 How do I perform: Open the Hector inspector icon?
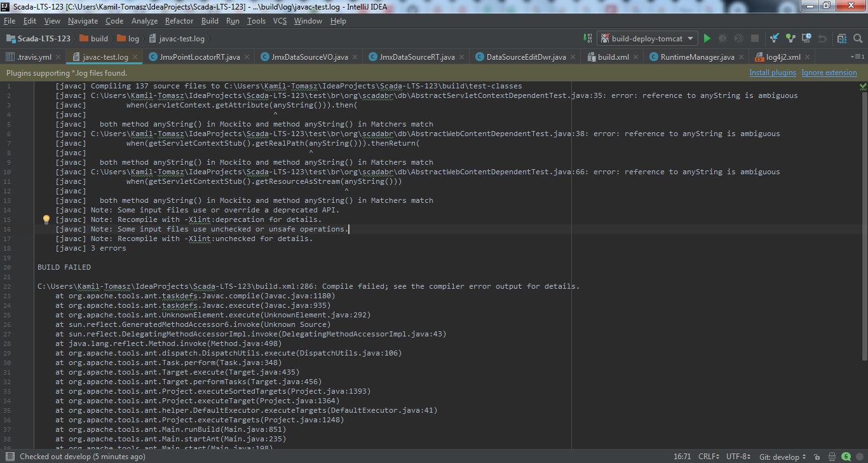point(832,457)
